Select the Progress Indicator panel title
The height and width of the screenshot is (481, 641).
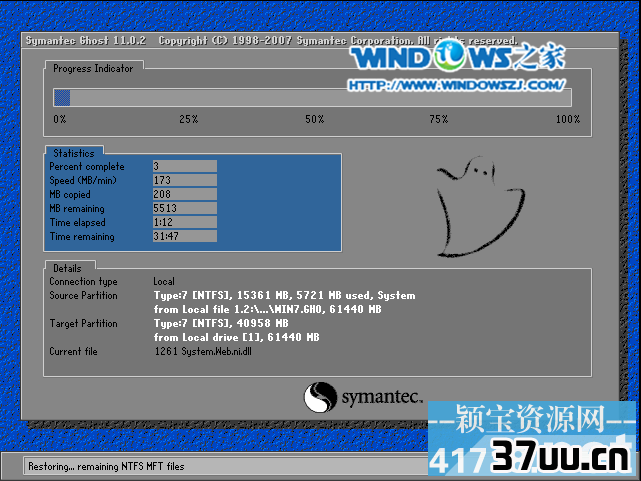93,68
